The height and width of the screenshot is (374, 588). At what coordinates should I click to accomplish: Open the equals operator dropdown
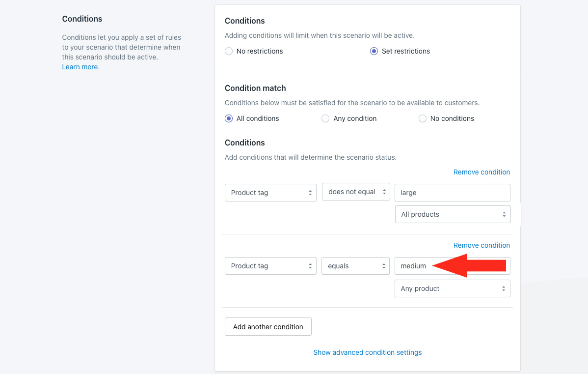(355, 266)
